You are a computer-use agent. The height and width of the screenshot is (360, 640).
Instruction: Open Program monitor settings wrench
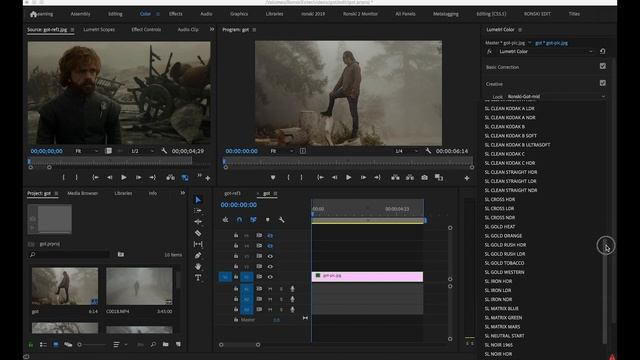pyautogui.click(x=428, y=151)
